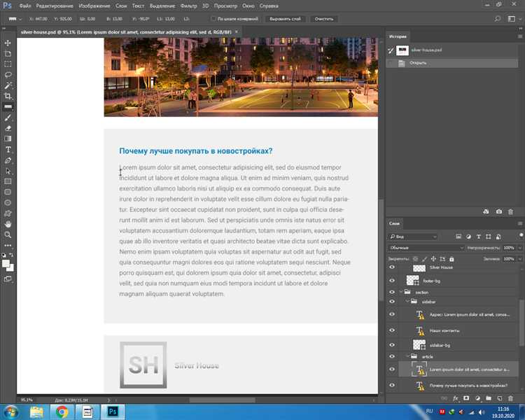Viewport: 525px width, 420px height.
Task: Click the add layer style fx icon
Action: pyautogui.click(x=455, y=398)
